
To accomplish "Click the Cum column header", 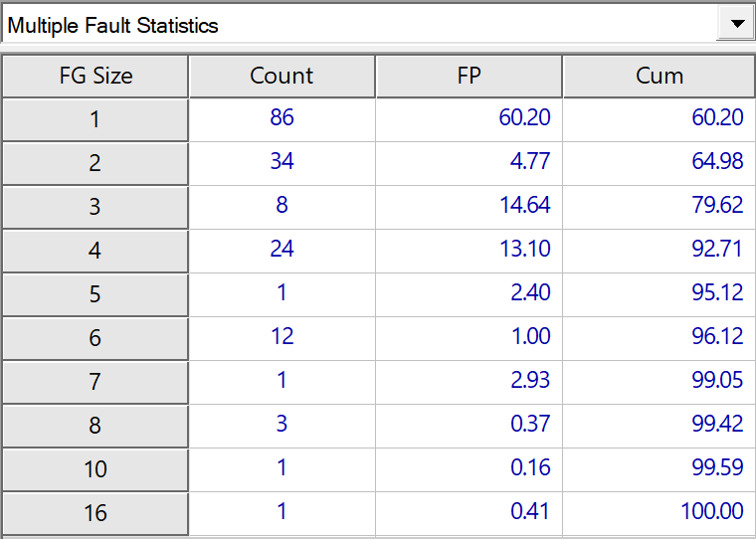I will 659,76.
